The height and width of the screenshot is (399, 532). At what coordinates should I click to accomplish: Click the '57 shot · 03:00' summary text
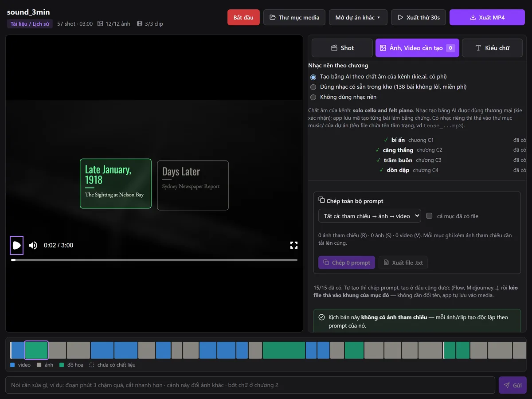click(75, 24)
